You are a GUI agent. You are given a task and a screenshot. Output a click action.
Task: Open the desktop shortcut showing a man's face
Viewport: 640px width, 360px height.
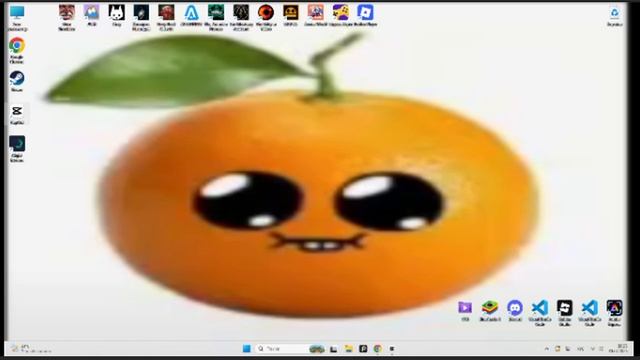tap(67, 17)
